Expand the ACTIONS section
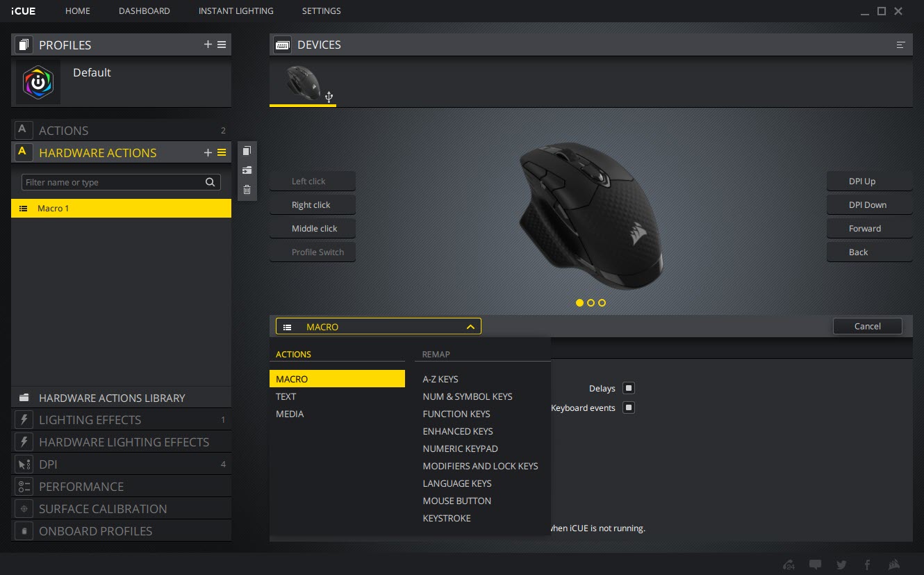This screenshot has height=575, width=924. pyautogui.click(x=121, y=130)
